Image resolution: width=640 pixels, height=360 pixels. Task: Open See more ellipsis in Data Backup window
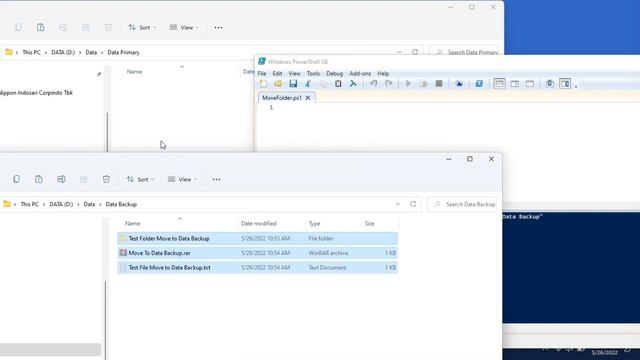(x=216, y=179)
